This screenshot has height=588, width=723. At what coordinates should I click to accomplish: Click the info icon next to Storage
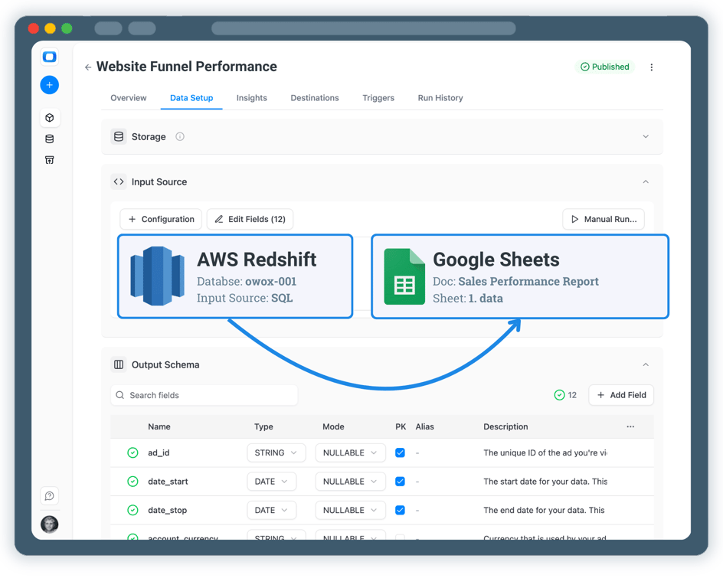click(x=180, y=136)
